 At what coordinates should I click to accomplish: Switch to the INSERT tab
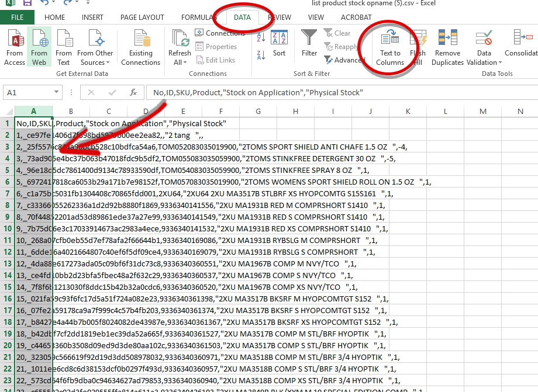click(92, 17)
